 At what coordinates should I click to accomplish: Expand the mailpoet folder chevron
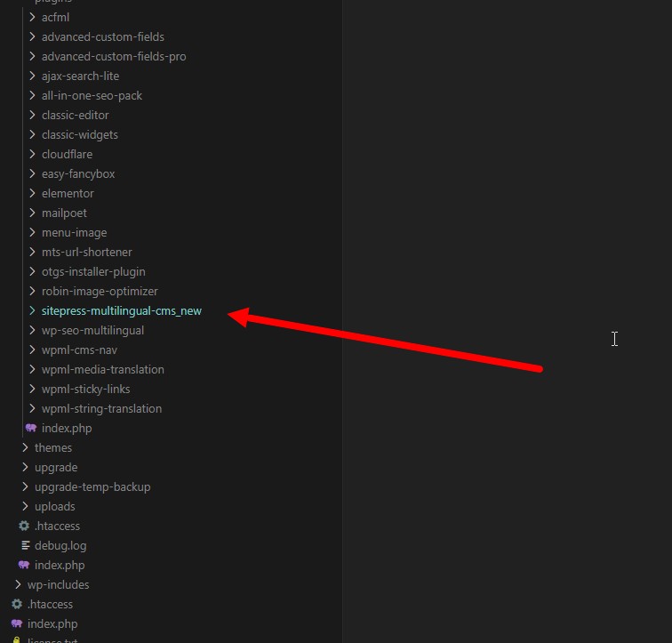pyautogui.click(x=32, y=213)
